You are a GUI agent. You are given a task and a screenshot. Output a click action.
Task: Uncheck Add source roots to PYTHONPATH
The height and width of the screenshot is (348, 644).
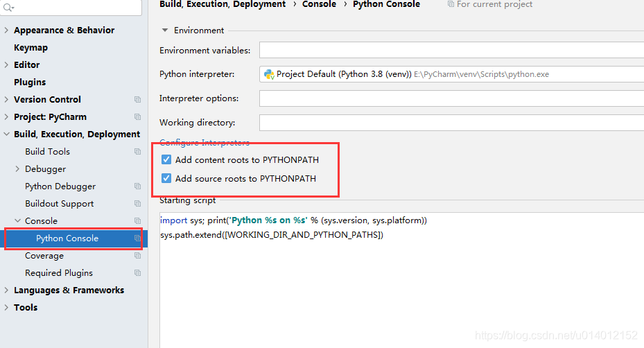pyautogui.click(x=166, y=178)
